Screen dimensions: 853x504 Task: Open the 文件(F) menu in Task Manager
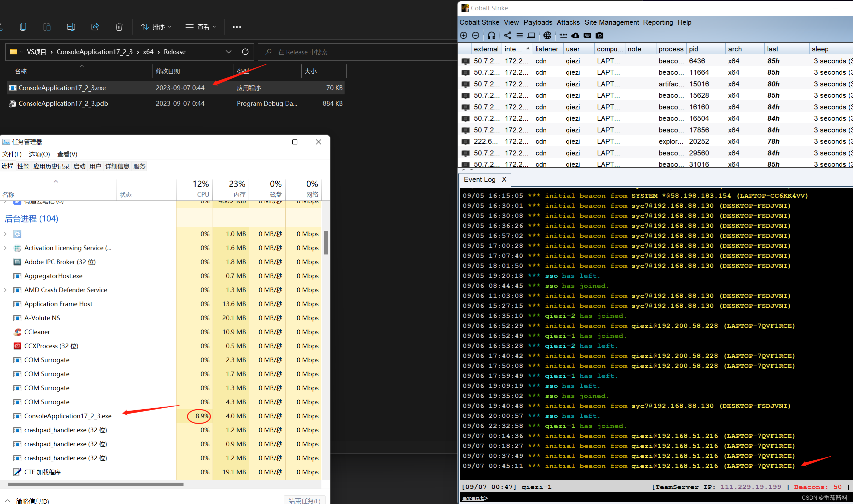12,154
